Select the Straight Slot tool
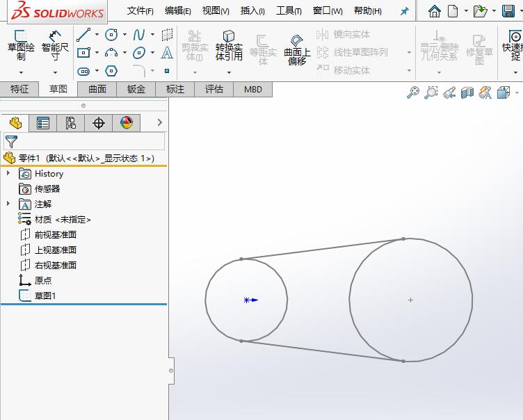Screen dimensions: 523x420 tap(83, 71)
